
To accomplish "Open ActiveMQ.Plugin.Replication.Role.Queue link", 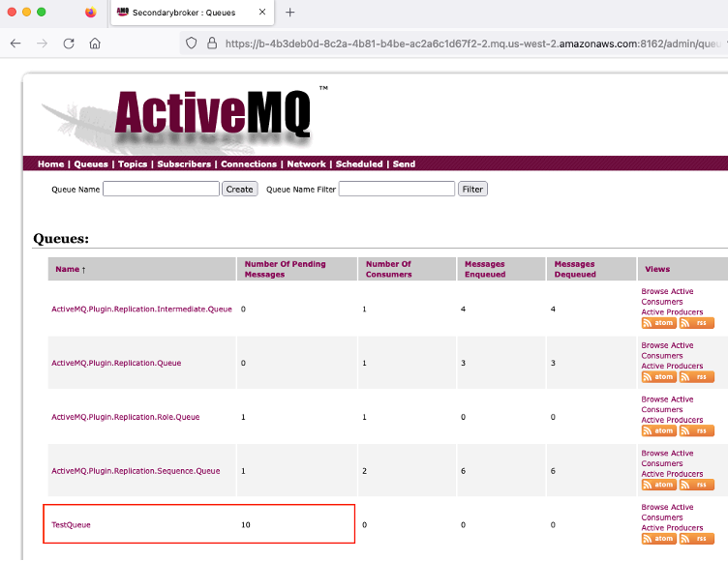I will (125, 417).
